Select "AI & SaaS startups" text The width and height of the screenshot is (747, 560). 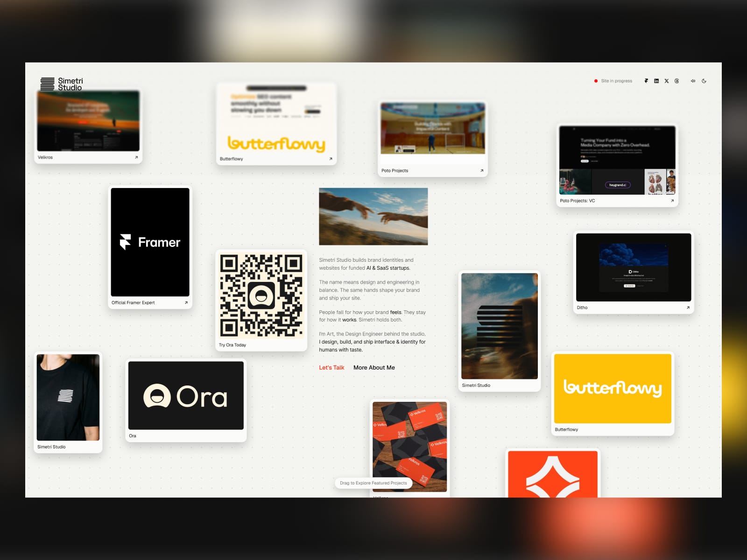point(388,268)
